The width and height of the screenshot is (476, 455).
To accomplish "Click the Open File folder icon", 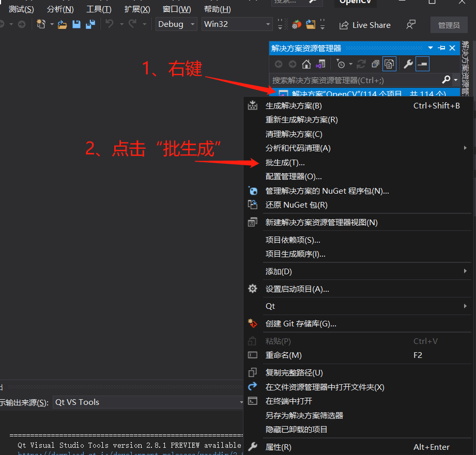I will click(x=62, y=24).
